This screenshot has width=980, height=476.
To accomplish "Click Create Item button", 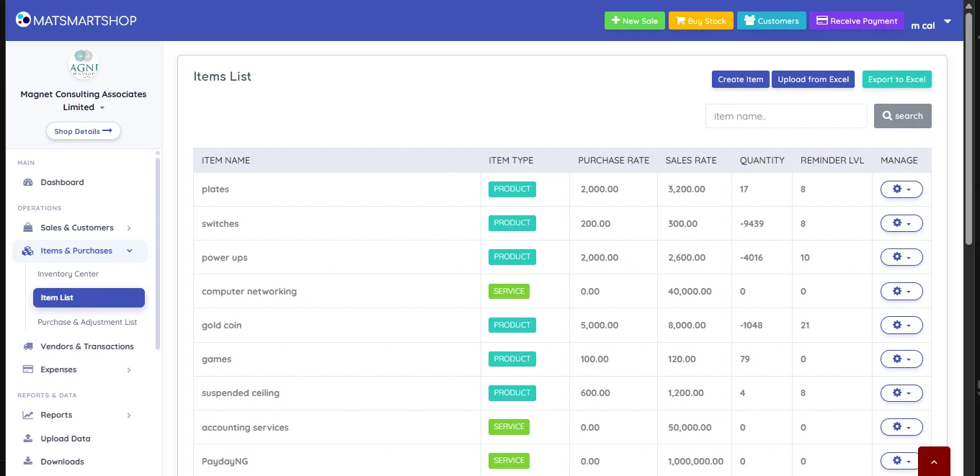I will click(740, 79).
